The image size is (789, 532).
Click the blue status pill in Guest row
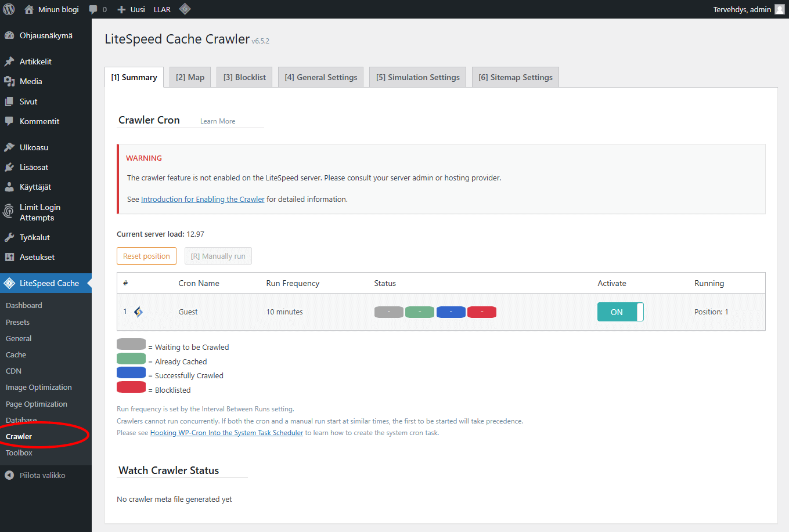tap(451, 312)
